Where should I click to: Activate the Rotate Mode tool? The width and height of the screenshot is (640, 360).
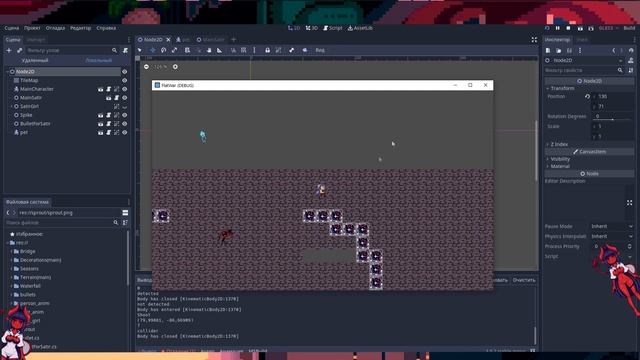tap(163, 50)
